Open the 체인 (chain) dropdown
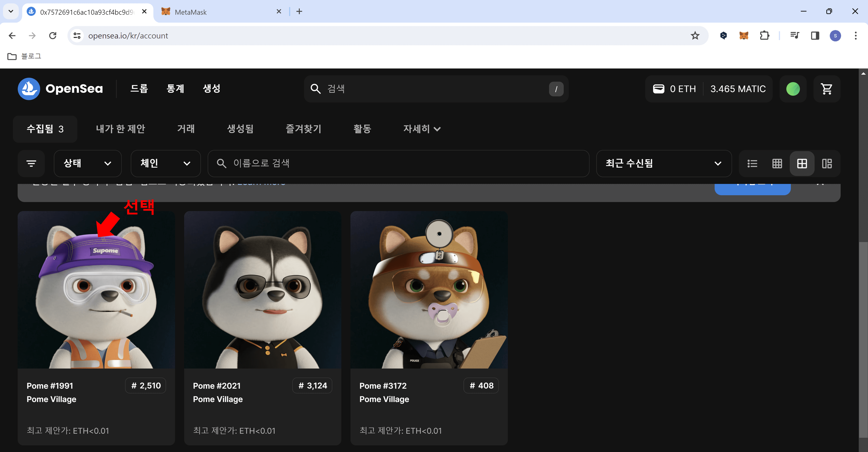 coord(166,164)
